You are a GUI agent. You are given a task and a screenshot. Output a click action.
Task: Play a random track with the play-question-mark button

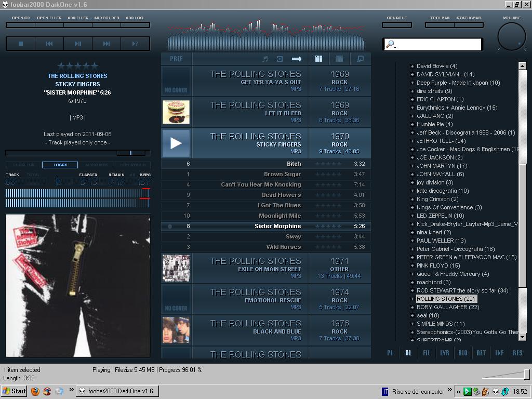[135, 44]
